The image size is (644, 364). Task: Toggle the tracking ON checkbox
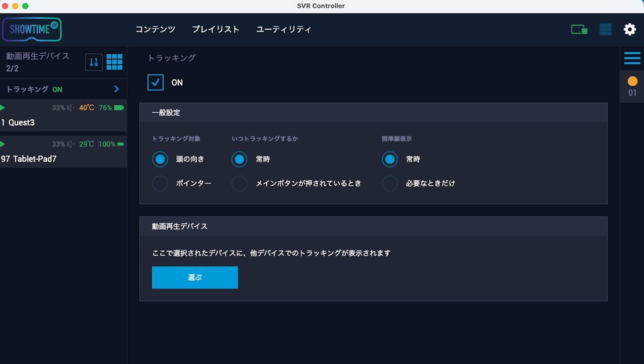click(156, 82)
